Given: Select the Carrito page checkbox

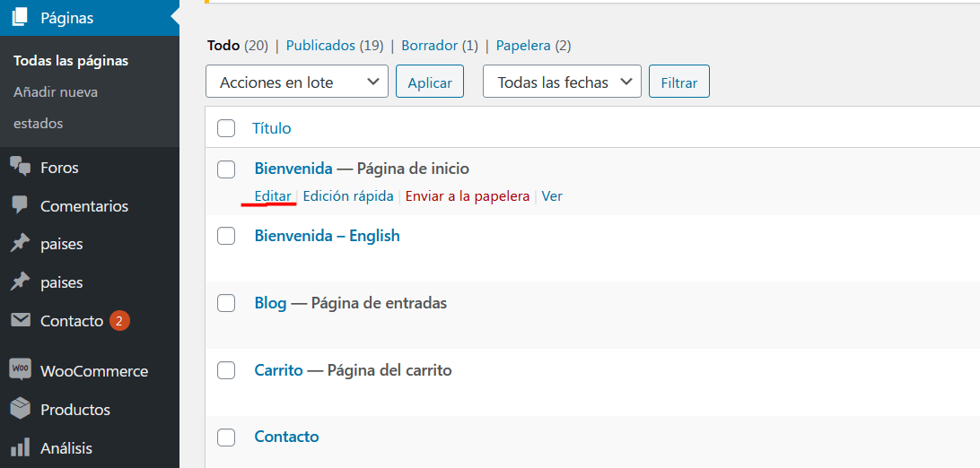Looking at the screenshot, I should point(225,370).
